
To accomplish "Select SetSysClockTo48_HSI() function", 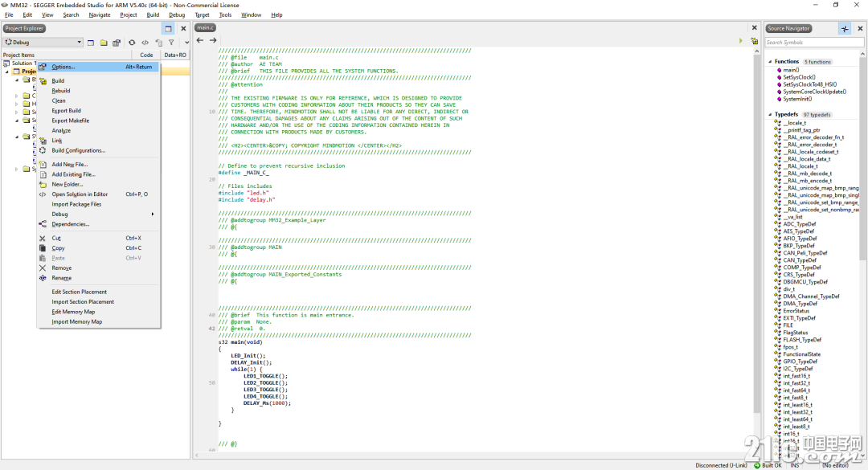I will pos(810,84).
